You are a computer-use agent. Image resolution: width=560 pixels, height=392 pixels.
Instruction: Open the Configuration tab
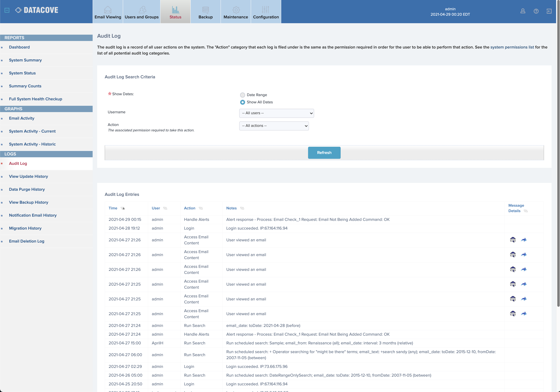tap(266, 12)
